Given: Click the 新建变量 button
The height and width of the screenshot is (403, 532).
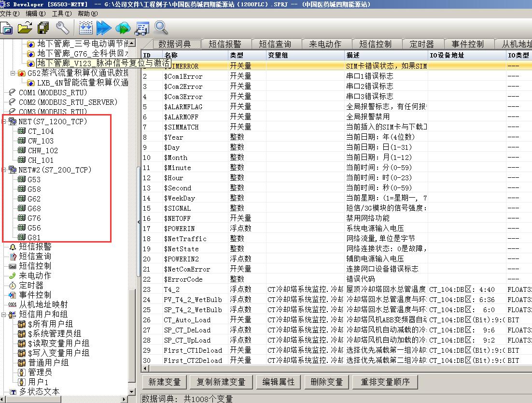Looking at the screenshot, I should pos(164,382).
